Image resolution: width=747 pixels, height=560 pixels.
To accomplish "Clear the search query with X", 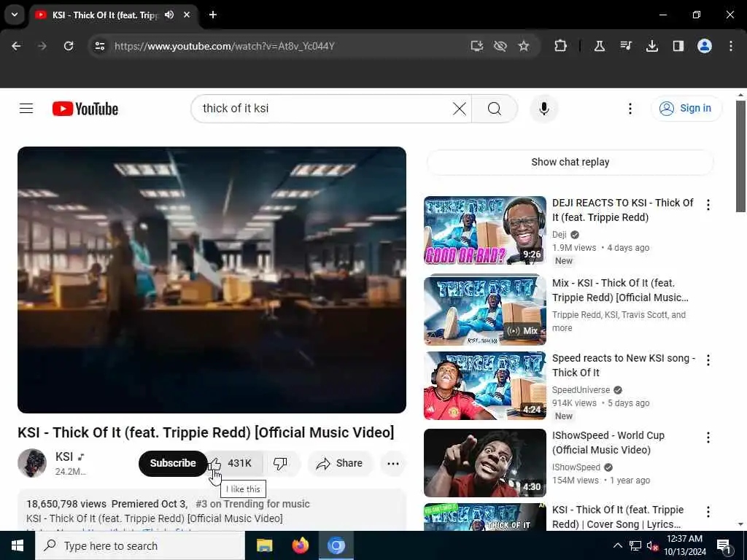I will 460,109.
